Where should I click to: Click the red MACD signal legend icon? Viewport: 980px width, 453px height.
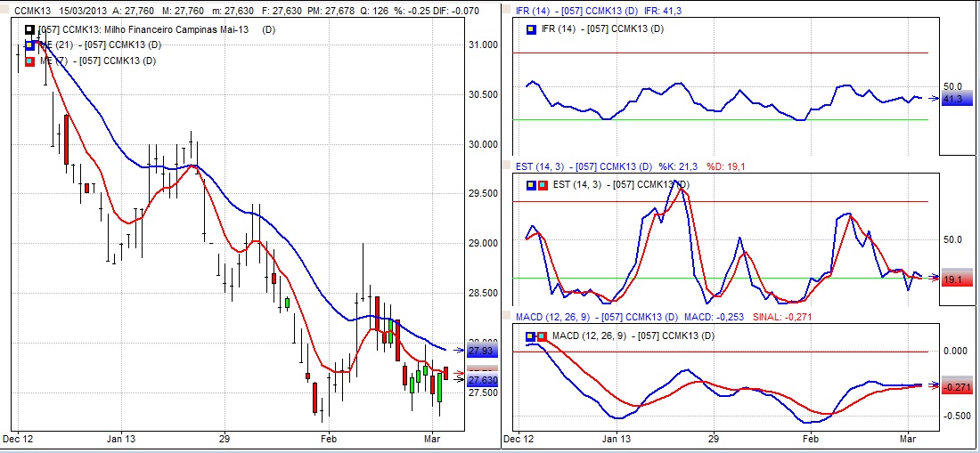point(543,336)
